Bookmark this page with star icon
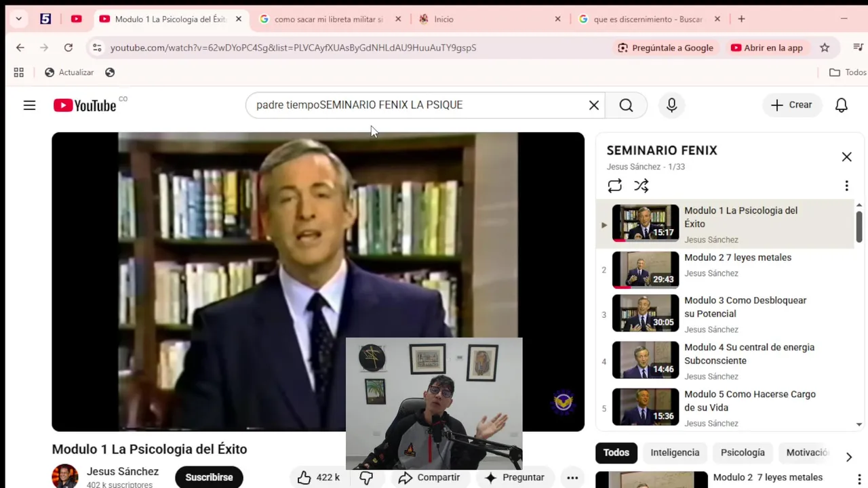 coord(825,47)
